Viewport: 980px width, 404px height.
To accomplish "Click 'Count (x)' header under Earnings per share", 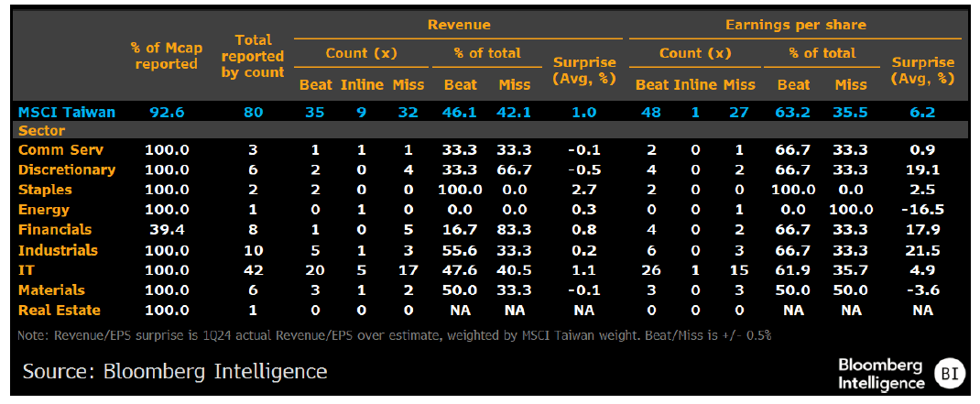I will point(696,54).
